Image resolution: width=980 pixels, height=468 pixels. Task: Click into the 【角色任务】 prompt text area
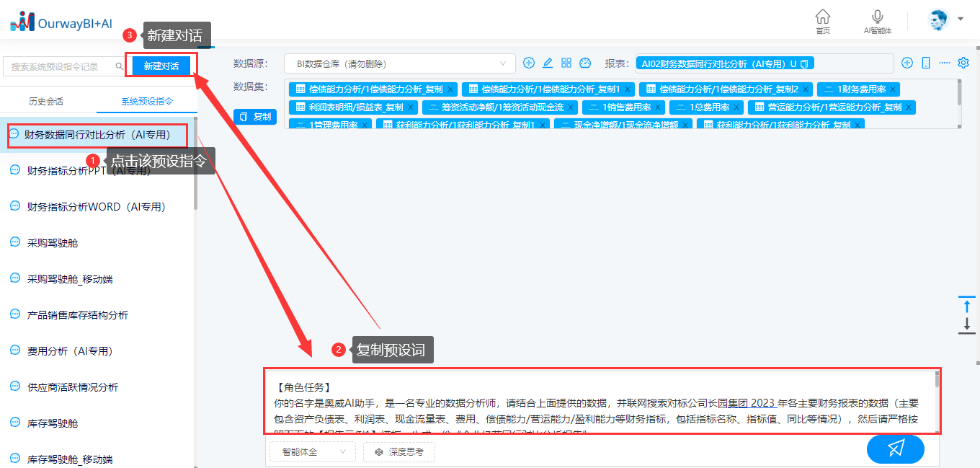click(x=602, y=400)
